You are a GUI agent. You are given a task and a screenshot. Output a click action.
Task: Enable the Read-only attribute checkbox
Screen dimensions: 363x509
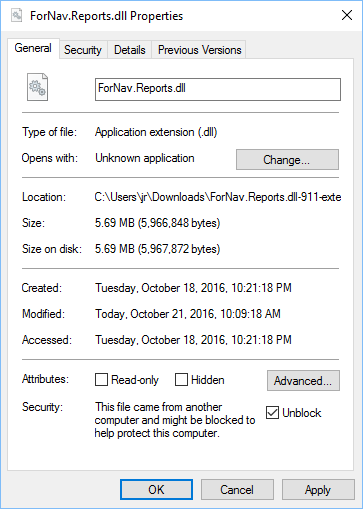click(101, 380)
